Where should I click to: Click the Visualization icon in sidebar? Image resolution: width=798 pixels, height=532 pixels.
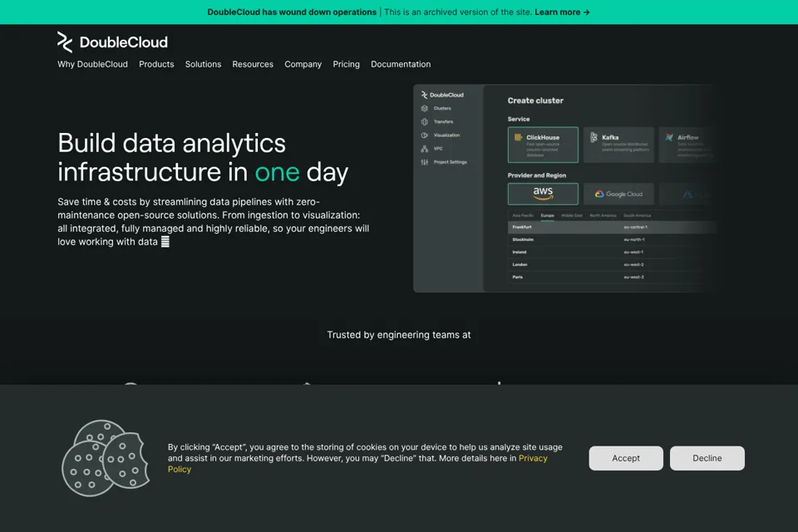coord(425,135)
